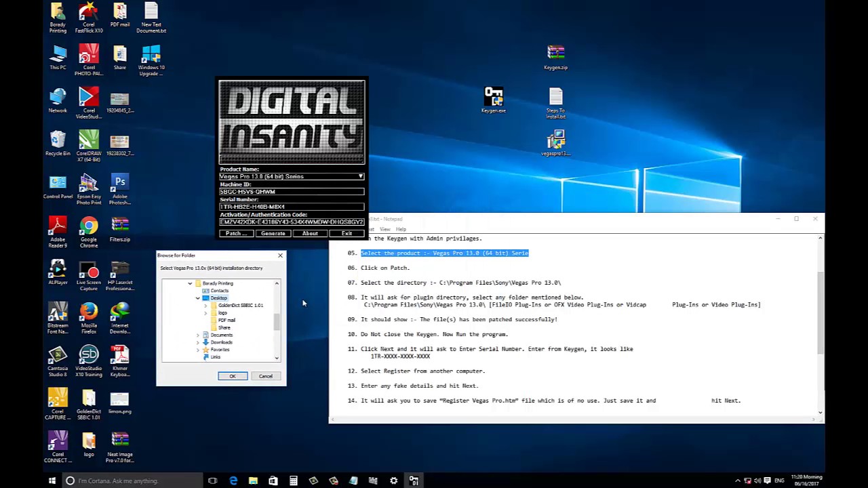Click Generate button in keygen
Viewport: 868px width, 488px height.
tap(273, 233)
